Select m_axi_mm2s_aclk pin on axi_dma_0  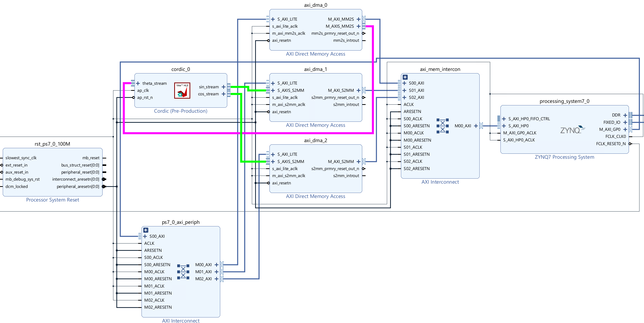(289, 33)
